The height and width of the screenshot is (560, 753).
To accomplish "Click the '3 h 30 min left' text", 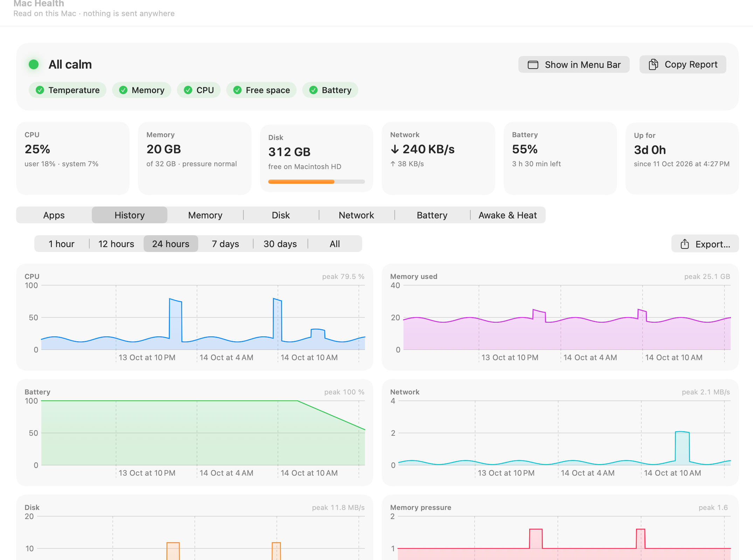I will tap(536, 164).
